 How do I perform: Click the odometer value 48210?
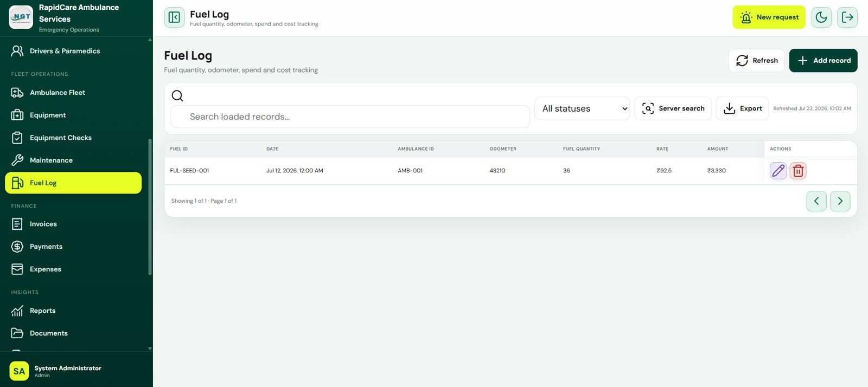497,171
